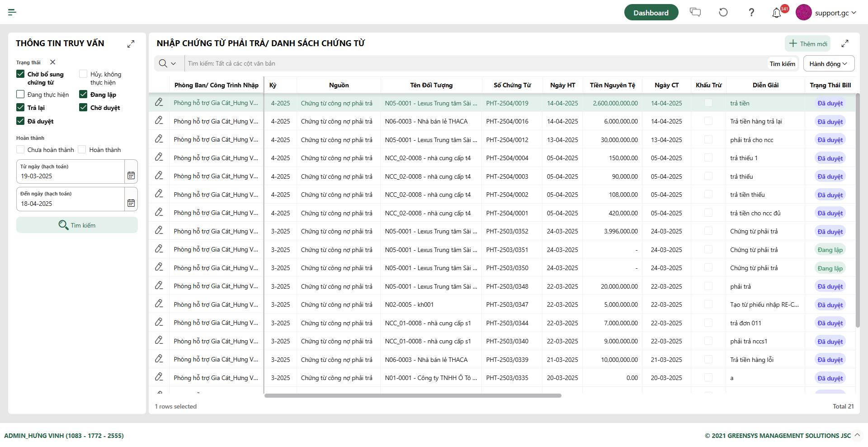Uncheck Chờ bổ sung chứng từ status
The height and width of the screenshot is (447, 868).
[x=20, y=74]
